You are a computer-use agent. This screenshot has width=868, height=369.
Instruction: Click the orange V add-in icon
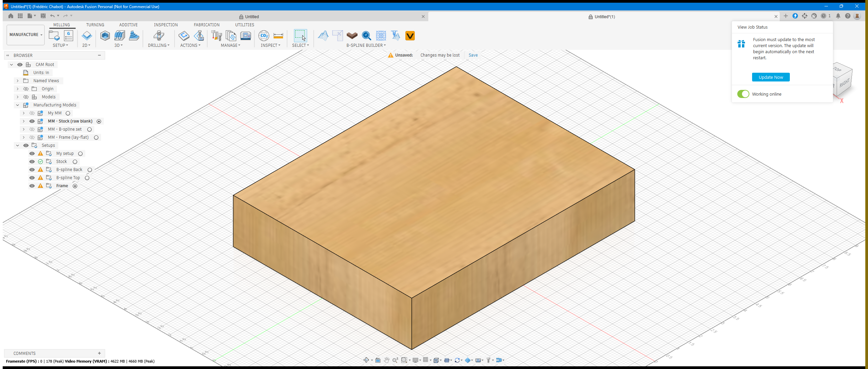click(x=410, y=35)
